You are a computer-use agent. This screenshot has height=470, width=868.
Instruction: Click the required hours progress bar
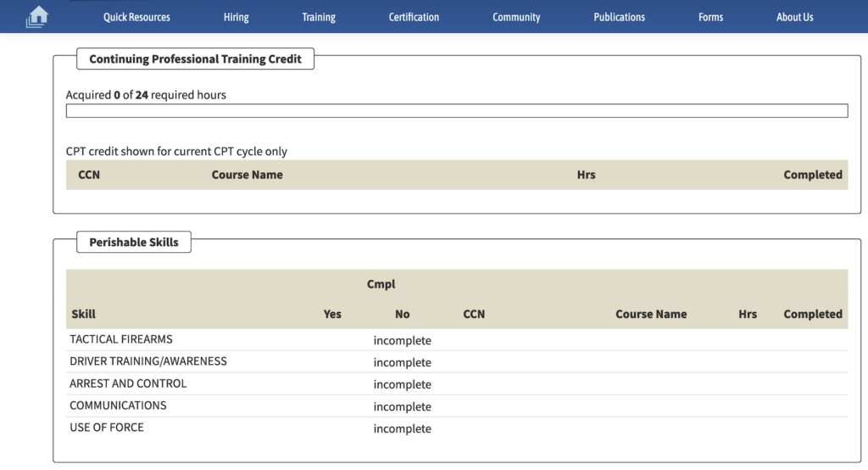[456, 111]
